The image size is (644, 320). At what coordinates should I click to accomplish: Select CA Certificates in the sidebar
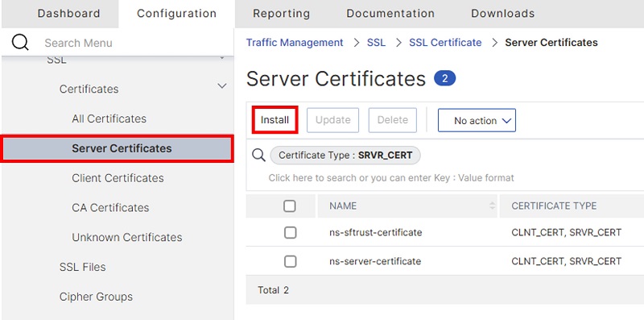(110, 208)
